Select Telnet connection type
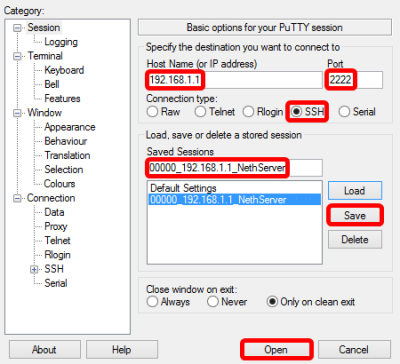The width and height of the screenshot is (400, 364). click(x=215, y=112)
